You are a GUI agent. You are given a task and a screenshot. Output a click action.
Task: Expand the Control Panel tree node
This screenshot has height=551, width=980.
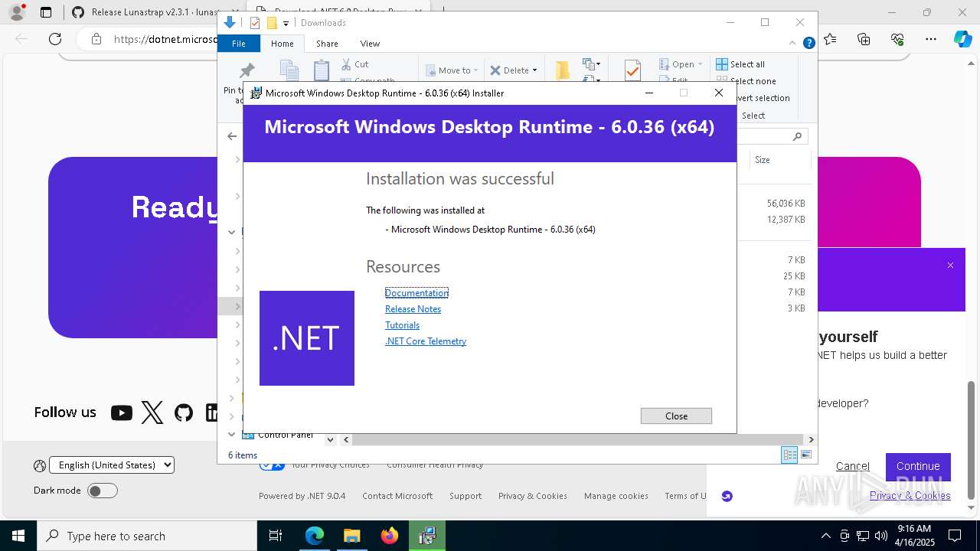[232, 434]
